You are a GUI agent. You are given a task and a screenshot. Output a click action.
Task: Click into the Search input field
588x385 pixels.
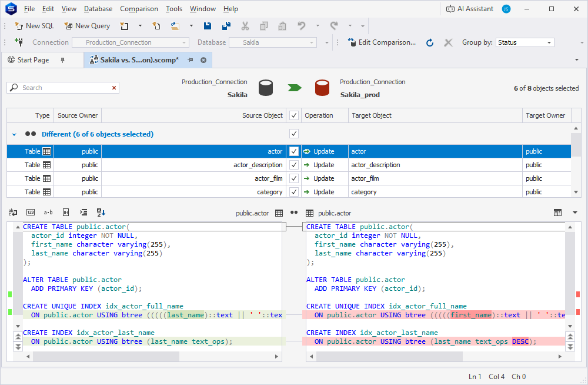[64, 88]
